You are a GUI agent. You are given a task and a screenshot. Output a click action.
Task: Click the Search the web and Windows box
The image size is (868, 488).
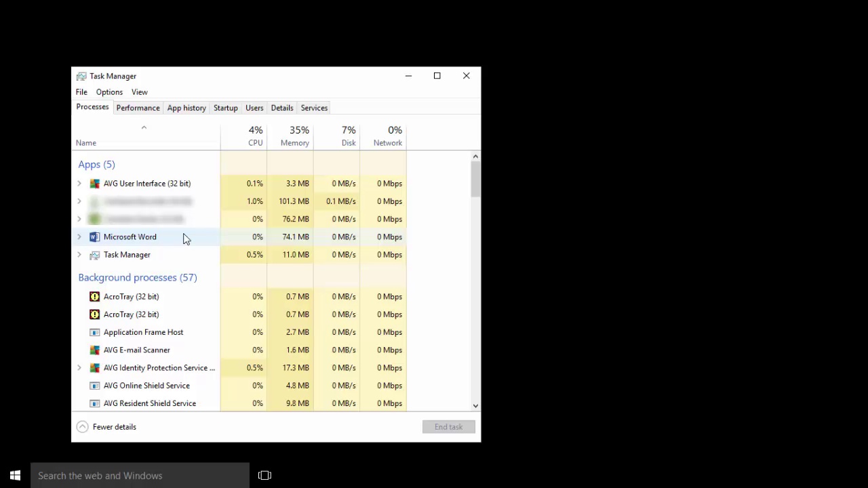point(140,476)
